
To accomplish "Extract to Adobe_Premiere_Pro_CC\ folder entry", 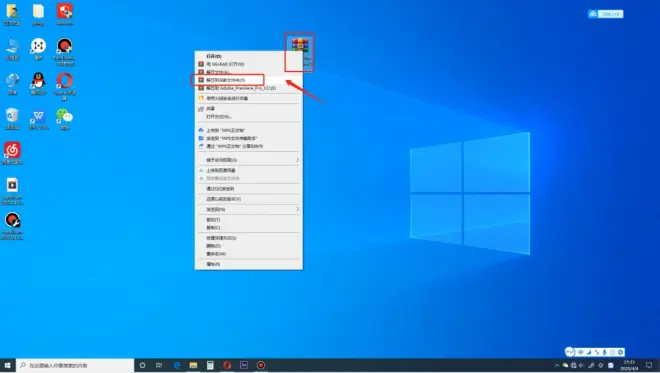I will [x=248, y=88].
